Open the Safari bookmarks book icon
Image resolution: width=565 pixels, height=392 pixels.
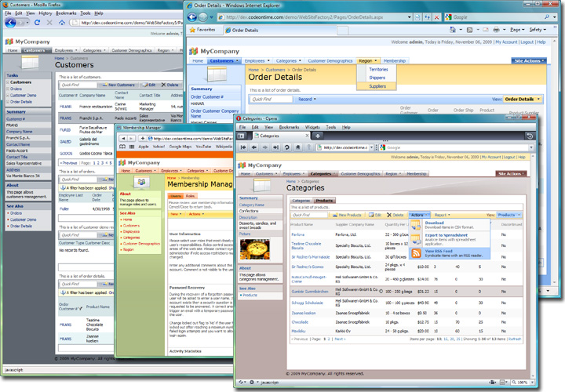point(122,147)
